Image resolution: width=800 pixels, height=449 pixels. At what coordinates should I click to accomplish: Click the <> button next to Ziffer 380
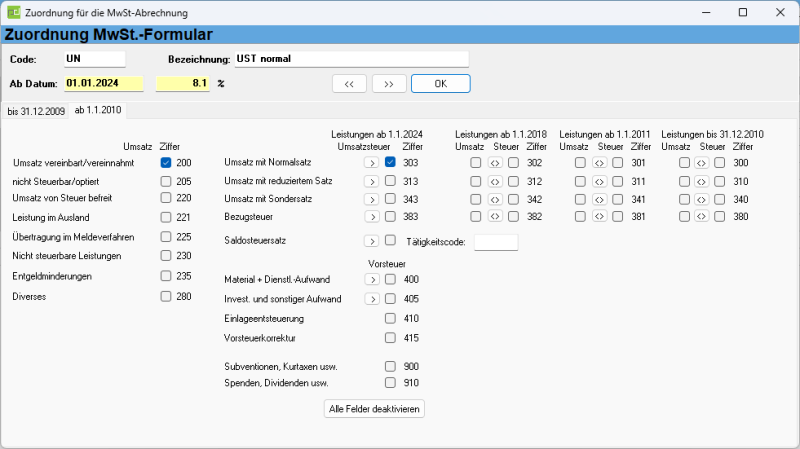702,216
